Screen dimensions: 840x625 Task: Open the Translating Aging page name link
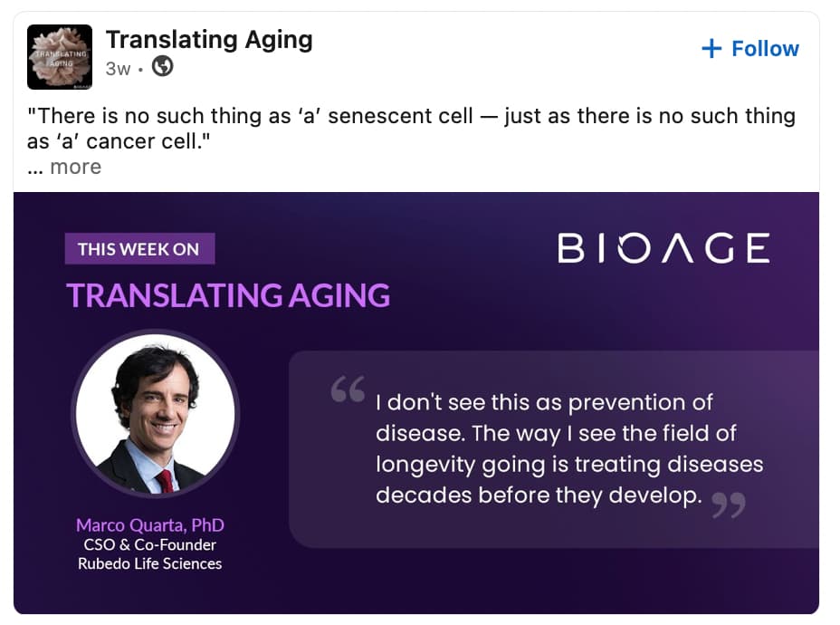pyautogui.click(x=209, y=40)
